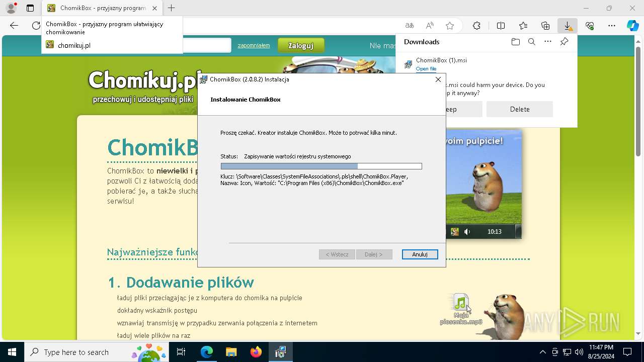644x362 pixels.
Task: Close the ChomikBox Instalacja dialog
Action: pyautogui.click(x=438, y=79)
